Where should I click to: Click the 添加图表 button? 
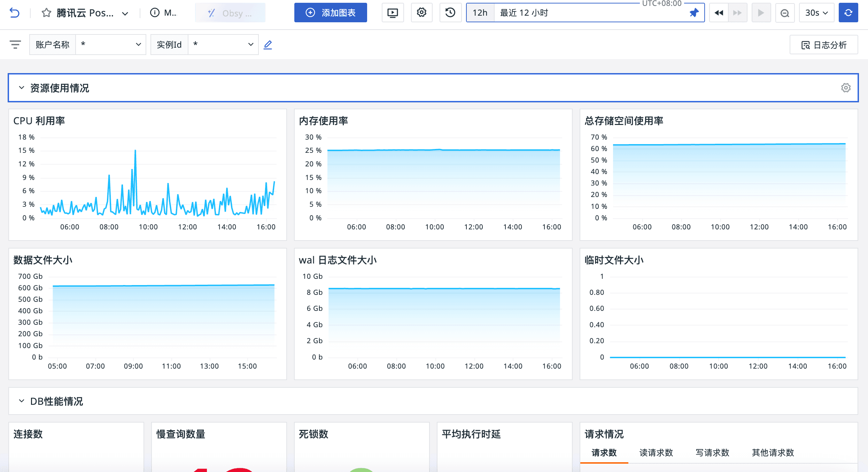pos(331,13)
